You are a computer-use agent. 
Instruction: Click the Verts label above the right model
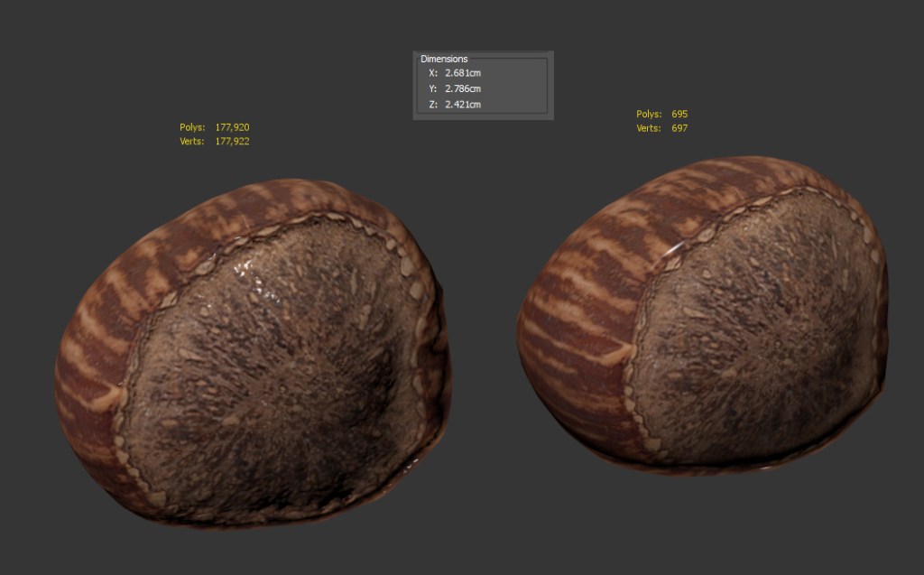[x=649, y=128]
